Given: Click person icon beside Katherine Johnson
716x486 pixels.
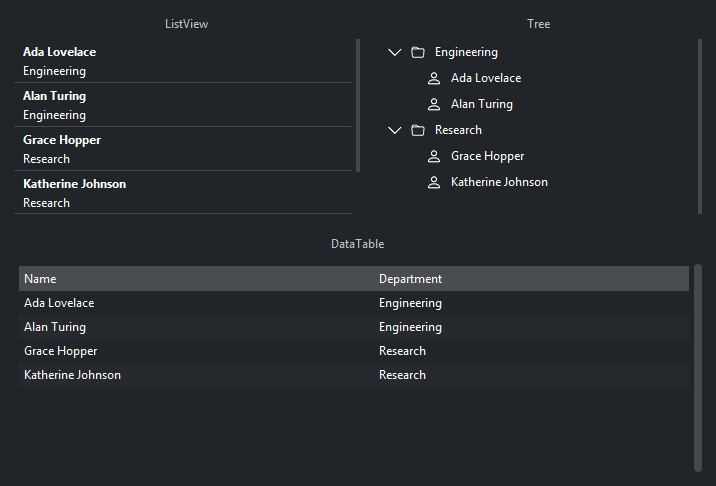Looking at the screenshot, I should (x=434, y=182).
